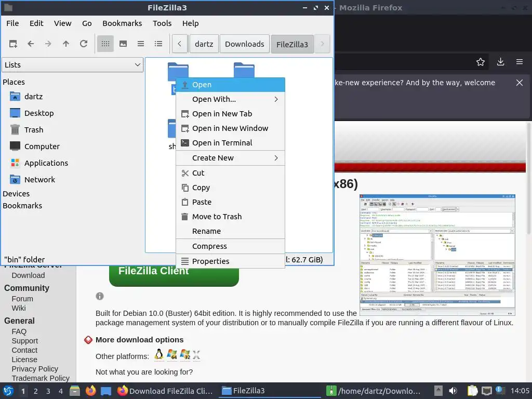Open the volume control tray icon
The width and height of the screenshot is (532, 399).
coord(453,391)
